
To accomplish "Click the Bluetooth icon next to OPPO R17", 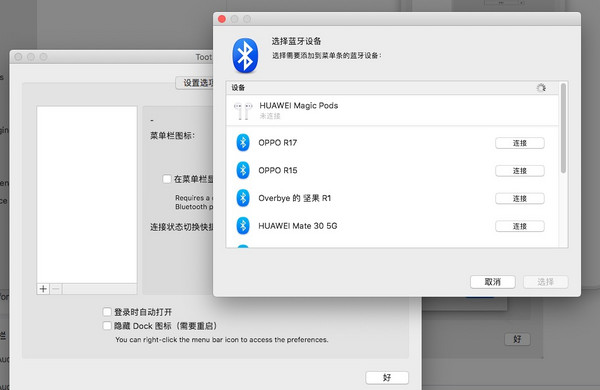I will pos(243,143).
